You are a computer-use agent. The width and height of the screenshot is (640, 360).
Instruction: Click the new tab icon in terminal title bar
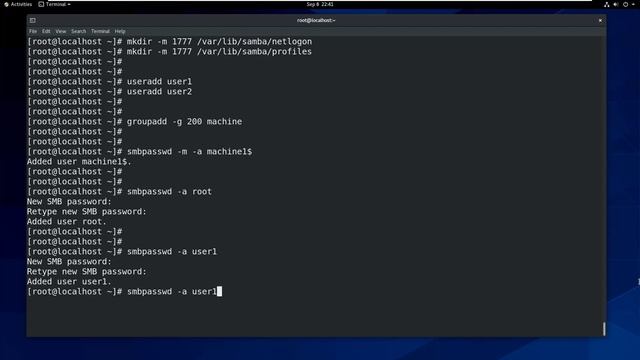point(33,20)
